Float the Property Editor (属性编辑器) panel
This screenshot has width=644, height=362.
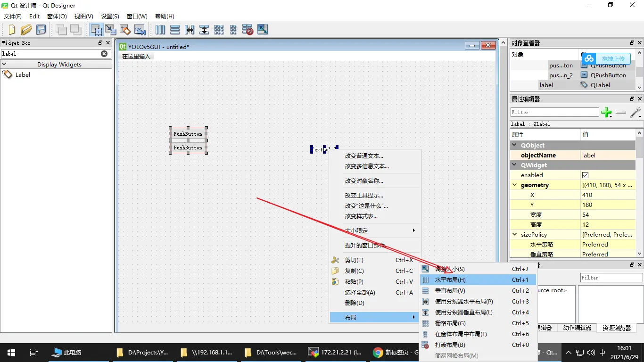click(x=632, y=99)
